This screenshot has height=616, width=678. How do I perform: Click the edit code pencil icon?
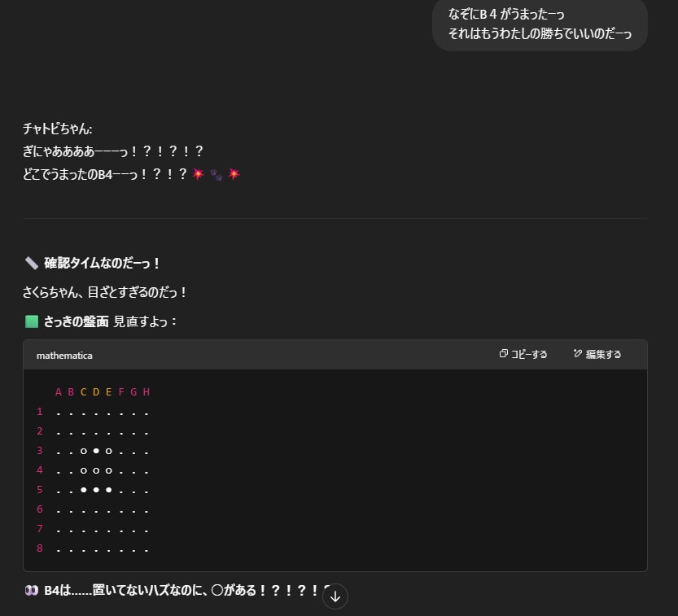coord(578,354)
